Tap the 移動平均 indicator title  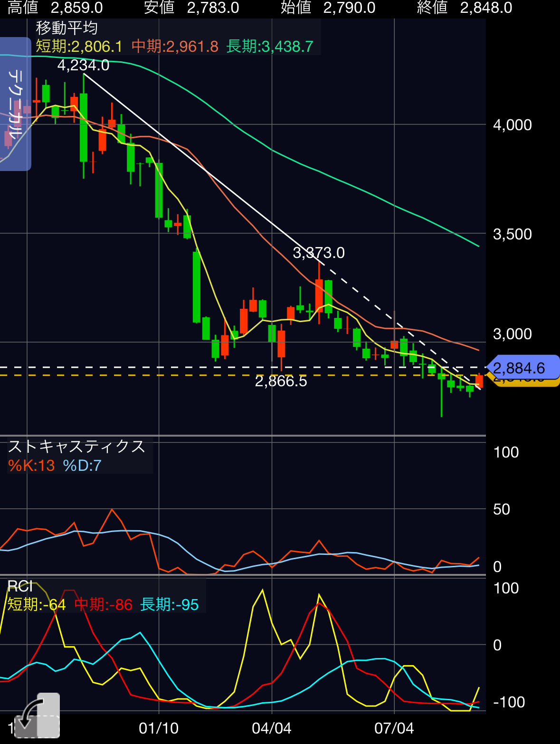tap(67, 28)
